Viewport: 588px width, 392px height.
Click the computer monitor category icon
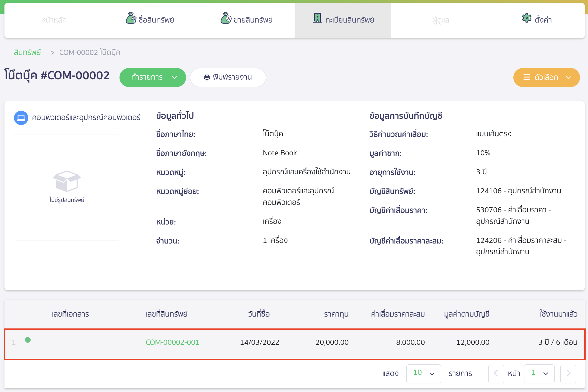coord(21,117)
